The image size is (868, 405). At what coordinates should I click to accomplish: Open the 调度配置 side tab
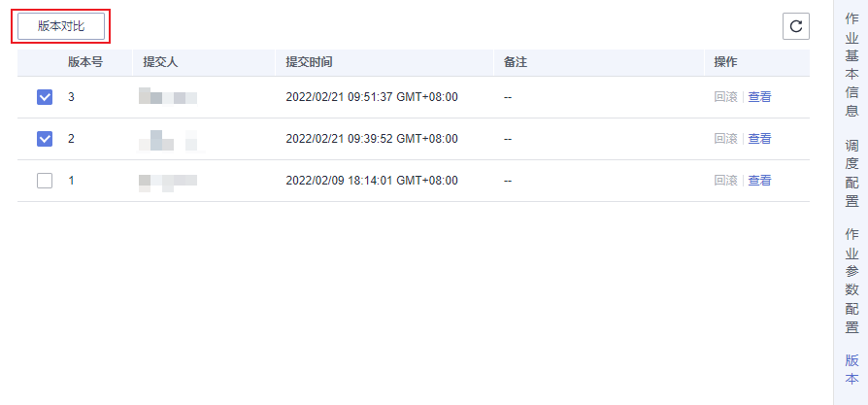[851, 173]
